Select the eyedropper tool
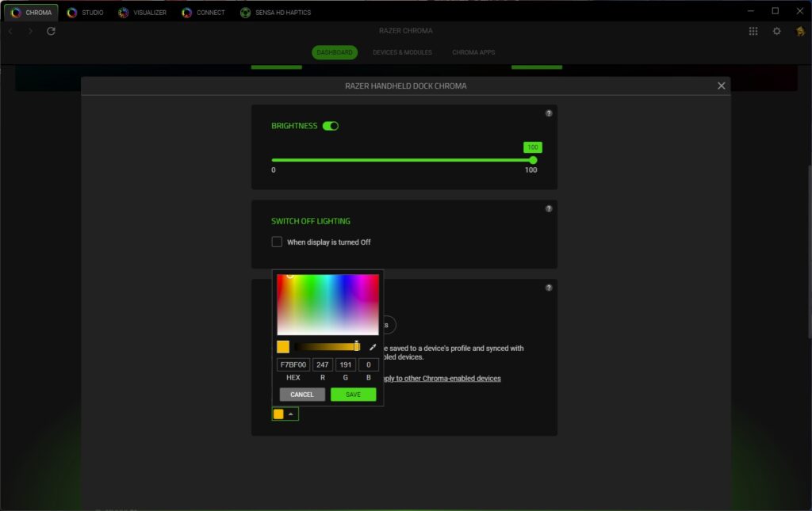This screenshot has width=812, height=511. click(x=373, y=347)
